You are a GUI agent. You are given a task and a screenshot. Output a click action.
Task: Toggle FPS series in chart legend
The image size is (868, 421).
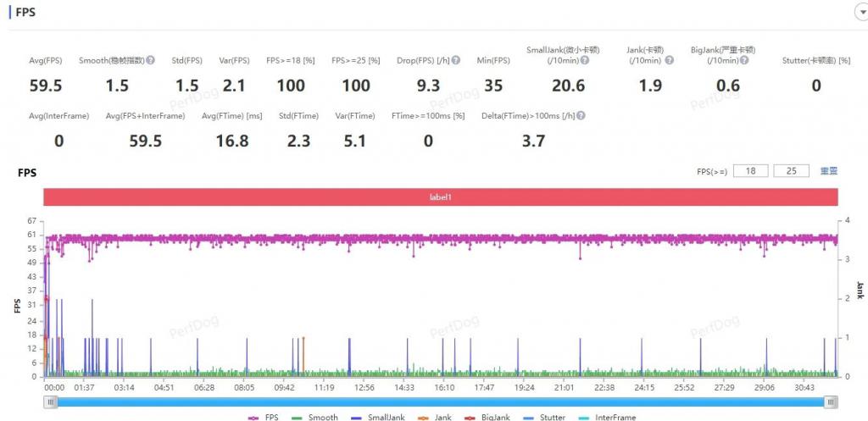pos(264,417)
